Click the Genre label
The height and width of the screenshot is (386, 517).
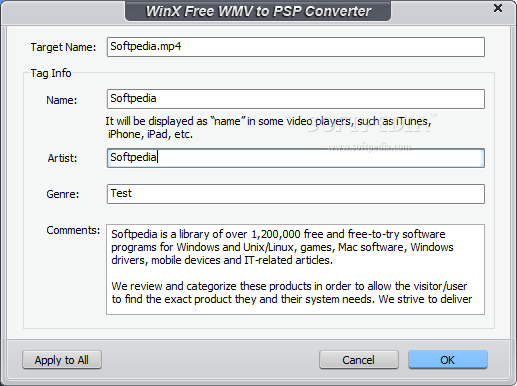click(63, 194)
